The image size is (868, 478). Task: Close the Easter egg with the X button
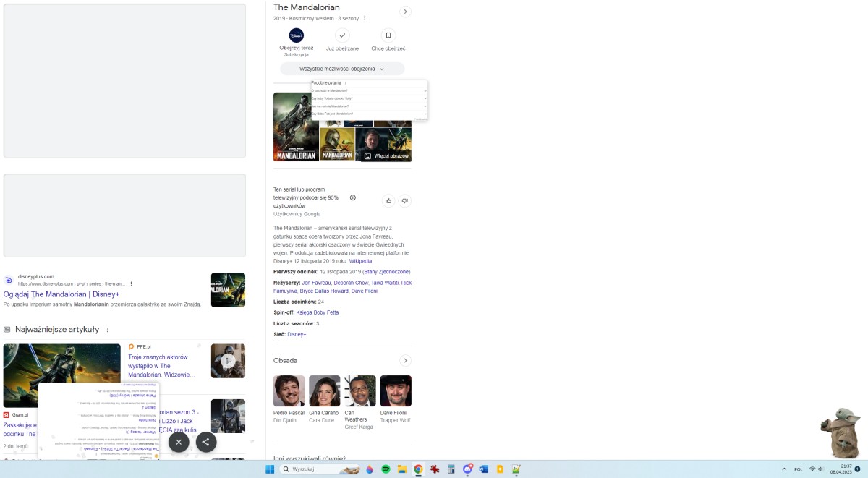[179, 442]
